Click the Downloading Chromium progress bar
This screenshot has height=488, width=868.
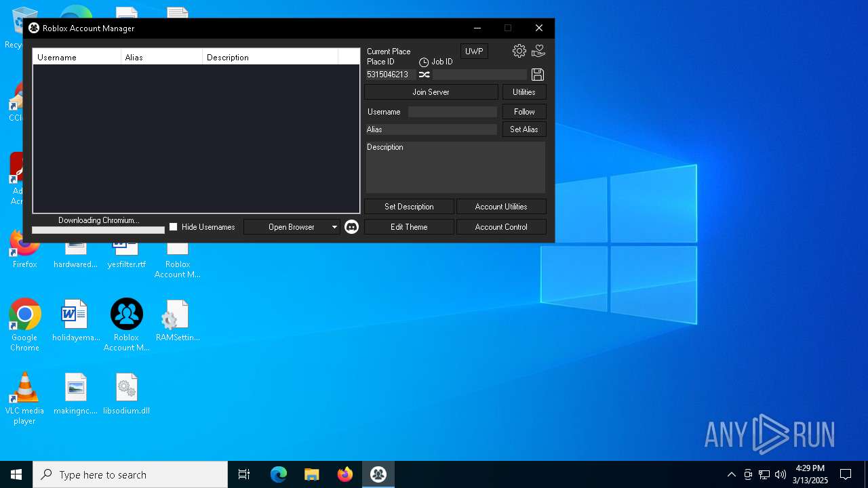pyautogui.click(x=98, y=230)
